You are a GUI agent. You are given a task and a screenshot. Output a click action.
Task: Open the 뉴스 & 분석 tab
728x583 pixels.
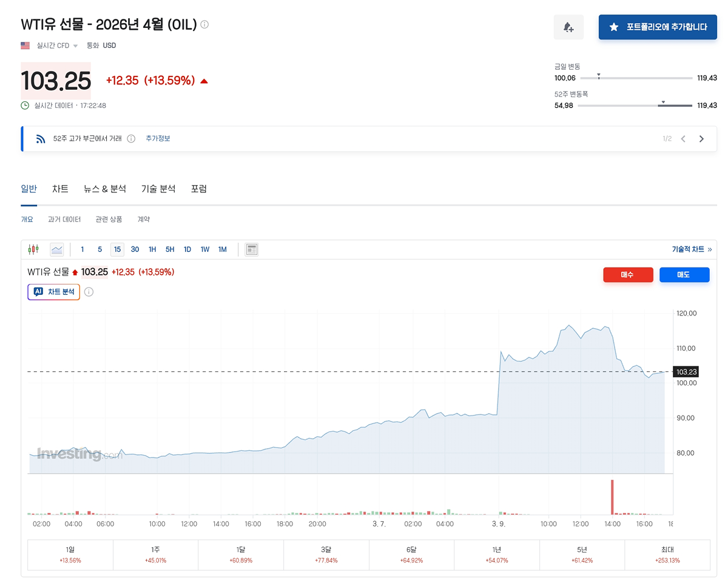point(105,189)
